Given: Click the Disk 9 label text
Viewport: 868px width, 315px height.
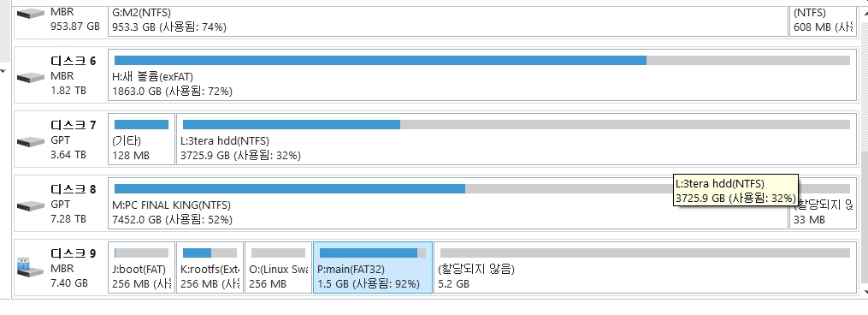Looking at the screenshot, I should (x=73, y=253).
